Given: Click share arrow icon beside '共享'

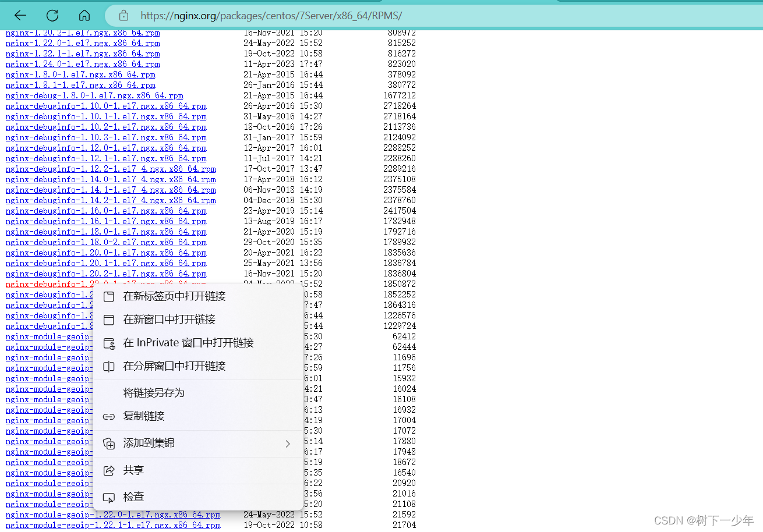Looking at the screenshot, I should pos(109,470).
